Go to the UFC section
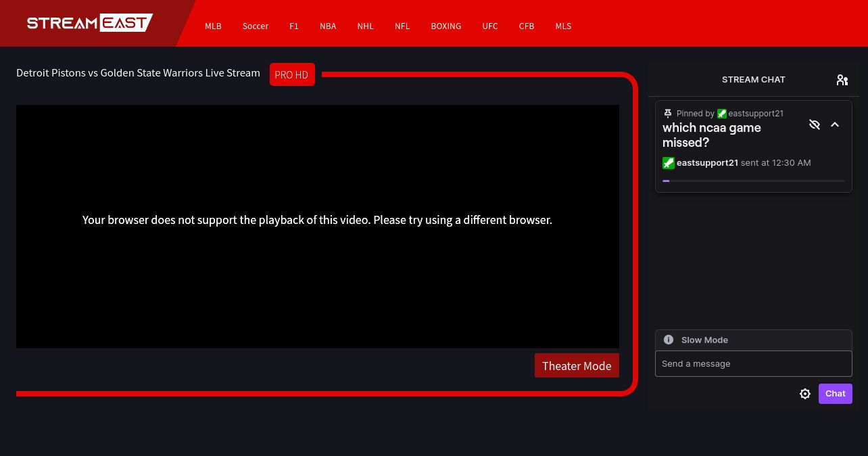Viewport: 868px width, 456px height. [490, 26]
